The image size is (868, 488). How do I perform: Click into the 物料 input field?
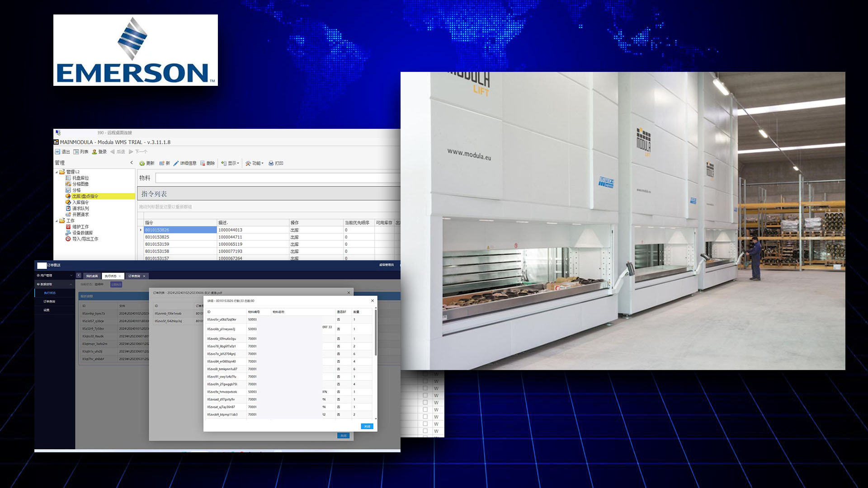tap(278, 178)
